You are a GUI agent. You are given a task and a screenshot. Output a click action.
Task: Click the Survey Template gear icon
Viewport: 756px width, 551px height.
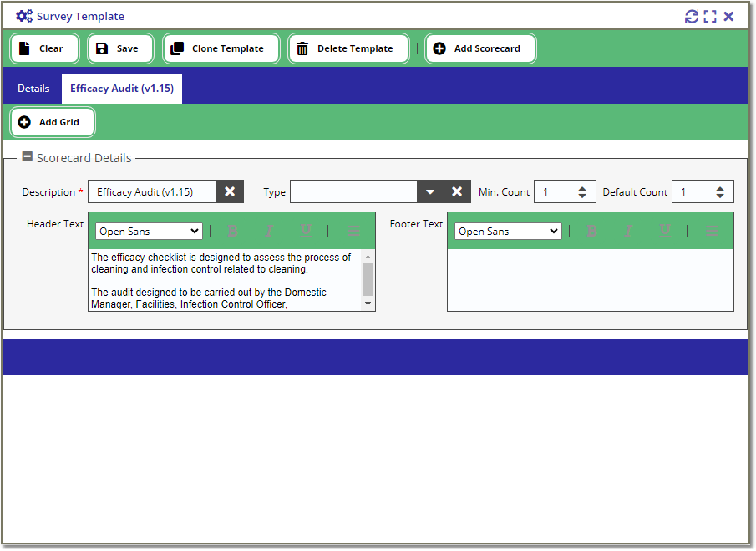coord(24,17)
